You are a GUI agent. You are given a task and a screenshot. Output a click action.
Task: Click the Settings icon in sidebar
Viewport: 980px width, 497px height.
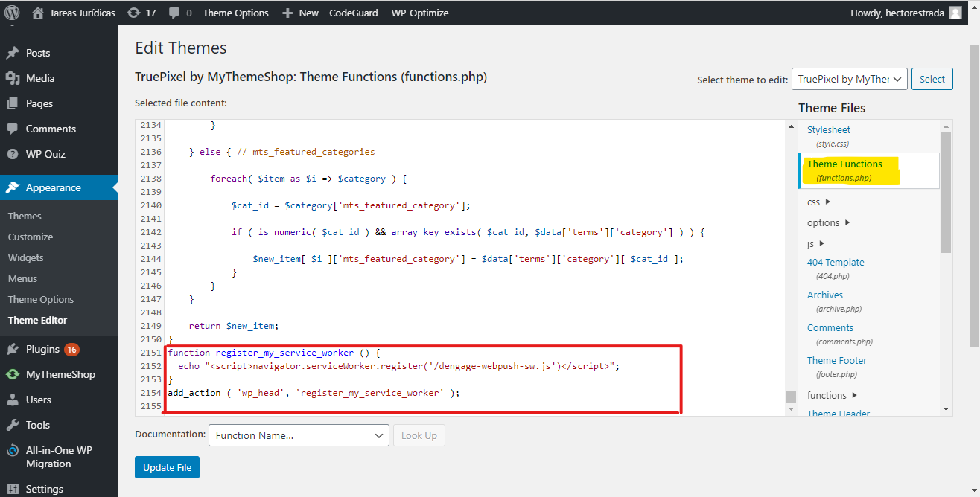point(13,489)
